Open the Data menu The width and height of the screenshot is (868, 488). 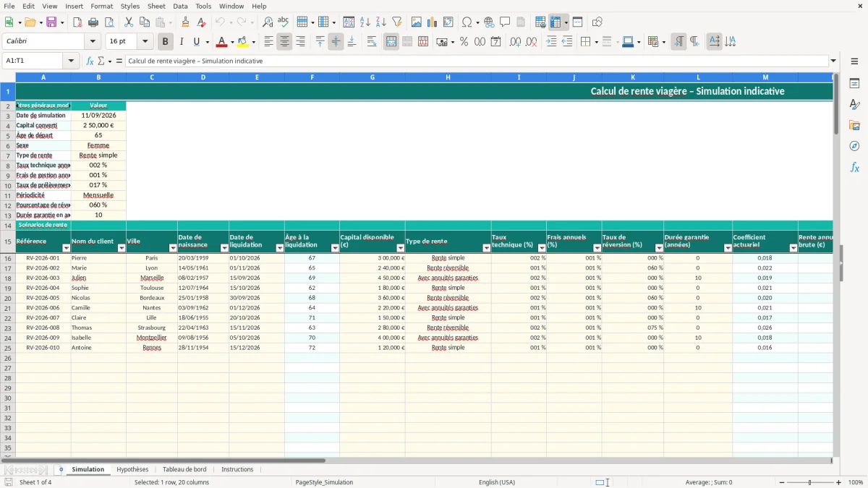pos(180,6)
